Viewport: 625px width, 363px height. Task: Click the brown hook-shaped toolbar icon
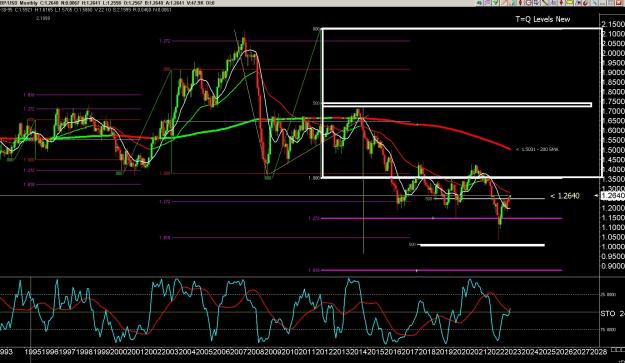[585, 3]
